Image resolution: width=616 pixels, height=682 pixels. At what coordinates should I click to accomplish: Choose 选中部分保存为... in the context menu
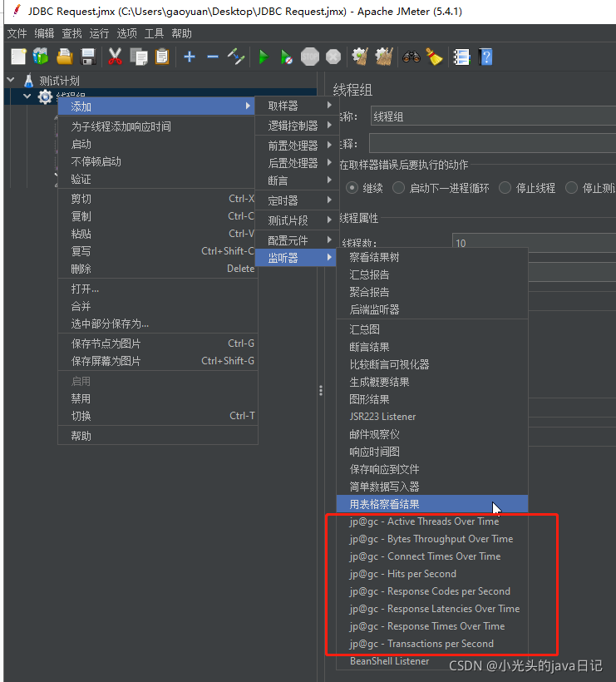(x=158, y=324)
